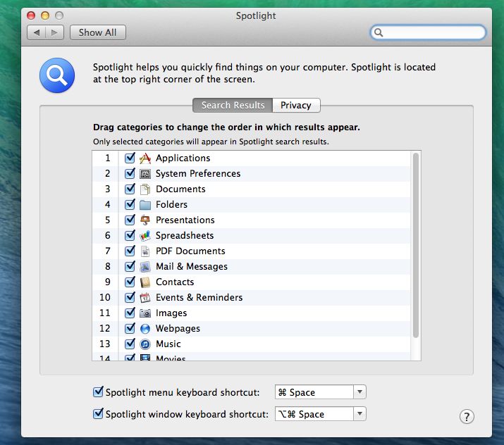Toggle Spotlight menu keyboard shortcut checkbox

[98, 392]
